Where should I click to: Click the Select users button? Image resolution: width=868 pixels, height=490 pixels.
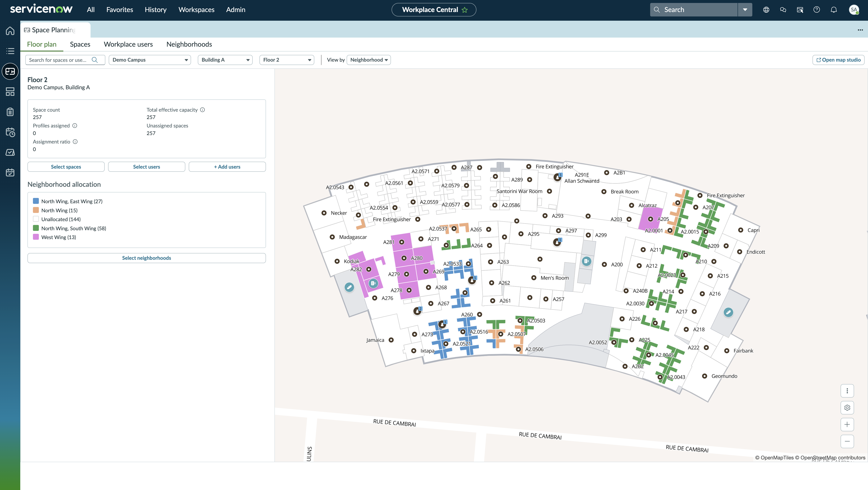(146, 167)
